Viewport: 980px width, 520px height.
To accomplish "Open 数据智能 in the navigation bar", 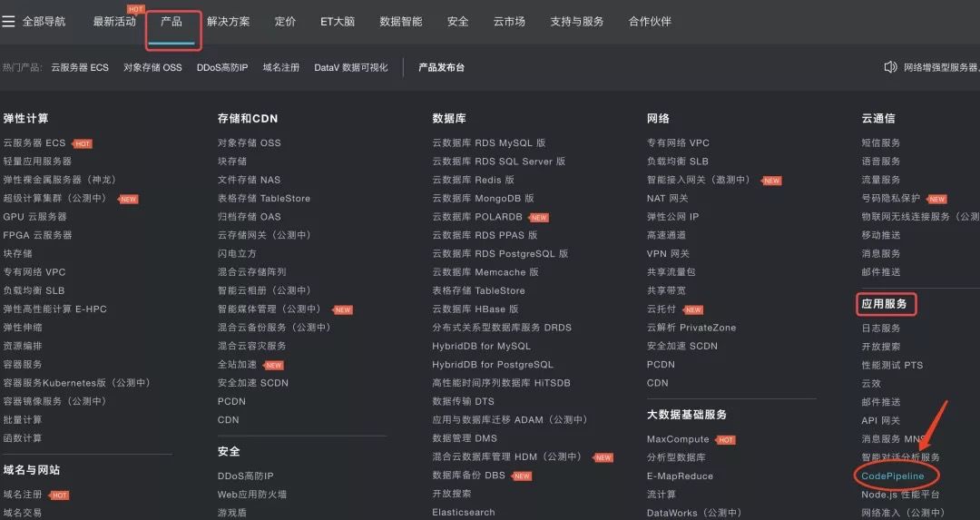I will [x=401, y=21].
